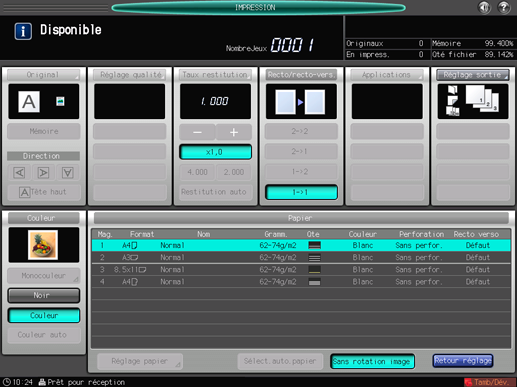Click the output setting stacked pages preview
This screenshot has width=517, height=387.
473,101
